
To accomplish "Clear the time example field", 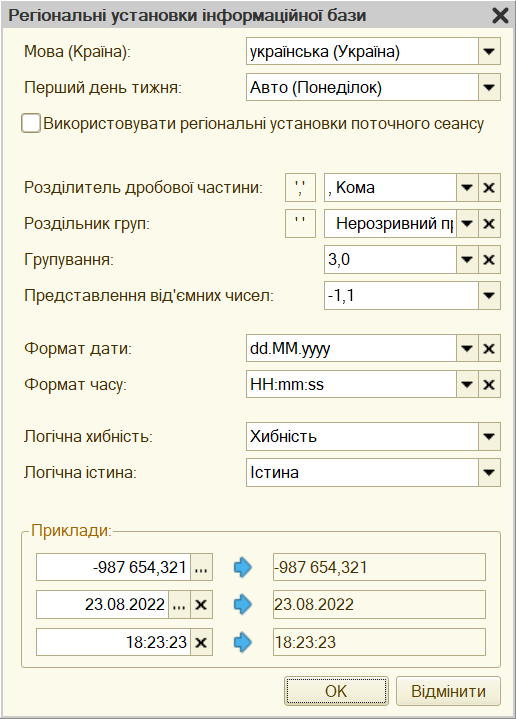I will pyautogui.click(x=201, y=642).
